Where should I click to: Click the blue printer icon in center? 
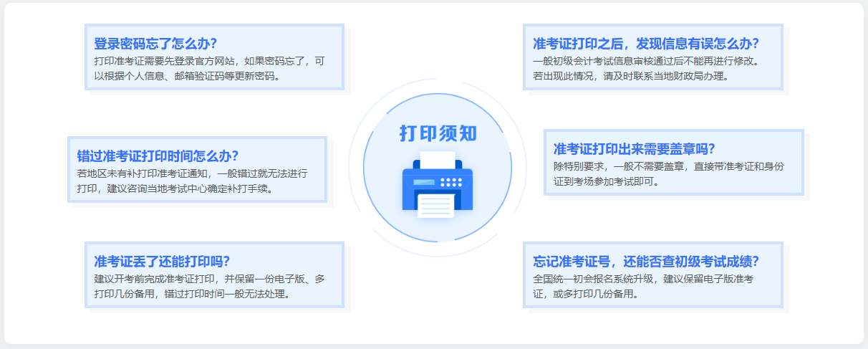click(437, 184)
